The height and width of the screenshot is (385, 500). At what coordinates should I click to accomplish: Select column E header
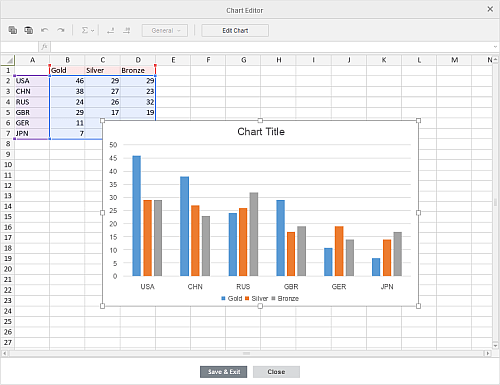pos(173,60)
